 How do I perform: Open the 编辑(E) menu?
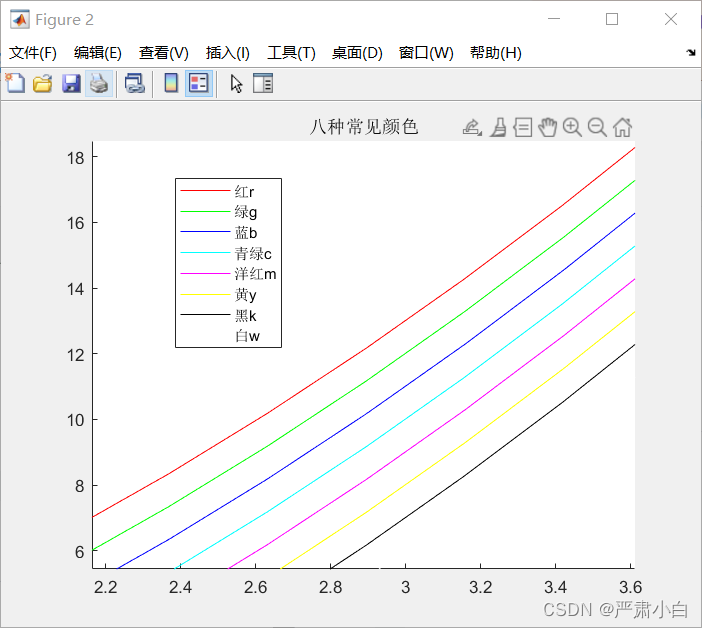(x=98, y=53)
